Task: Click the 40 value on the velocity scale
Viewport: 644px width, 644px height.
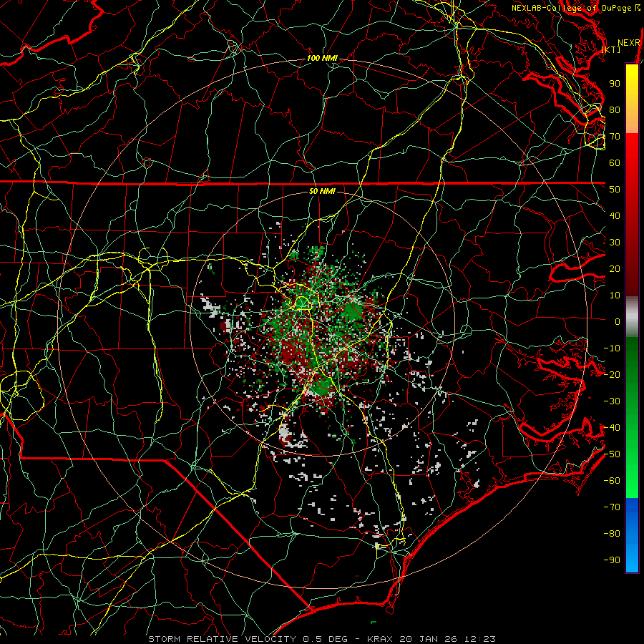Action: (x=615, y=216)
